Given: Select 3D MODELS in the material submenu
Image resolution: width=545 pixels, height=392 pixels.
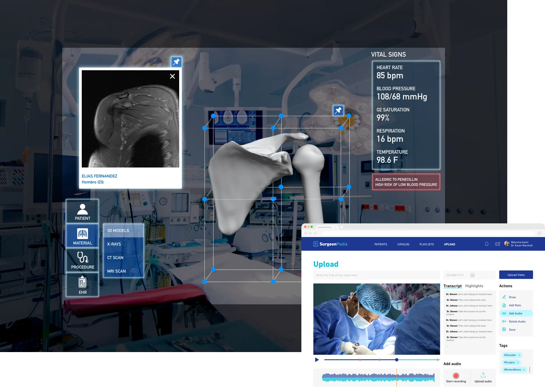Looking at the screenshot, I should [x=123, y=230].
